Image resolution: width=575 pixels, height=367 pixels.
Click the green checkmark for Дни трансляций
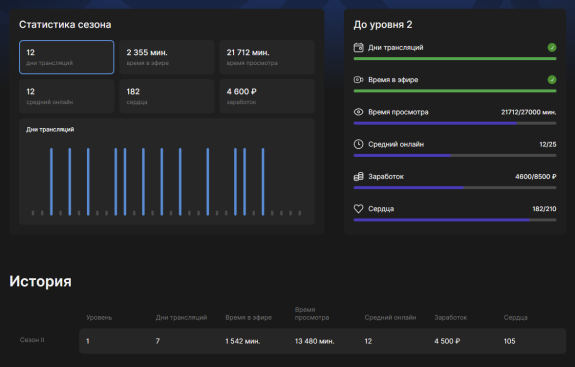[552, 47]
